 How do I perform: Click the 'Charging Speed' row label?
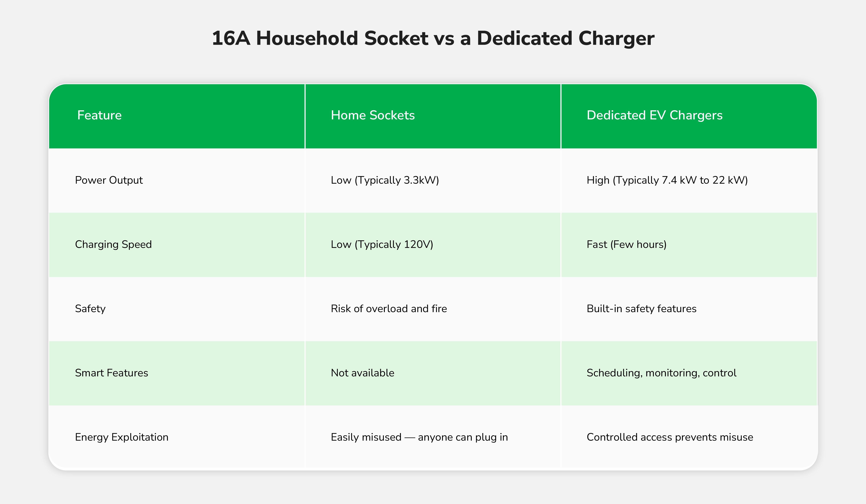[x=113, y=244]
